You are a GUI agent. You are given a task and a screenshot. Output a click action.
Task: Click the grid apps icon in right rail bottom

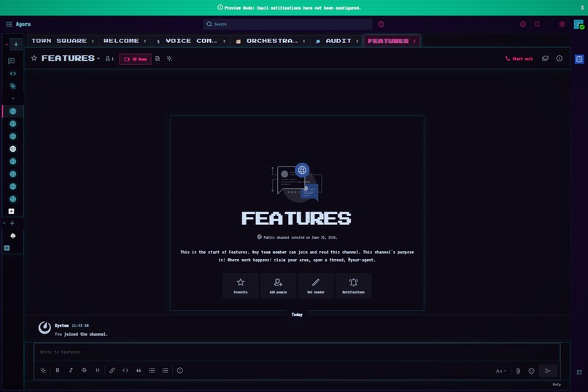coord(579,372)
